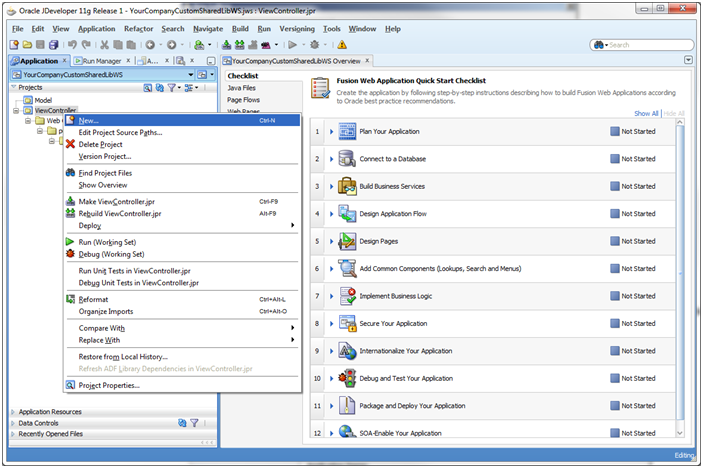The image size is (703, 468).
Task: Click the Redo toolbar icon
Action: point(86,45)
